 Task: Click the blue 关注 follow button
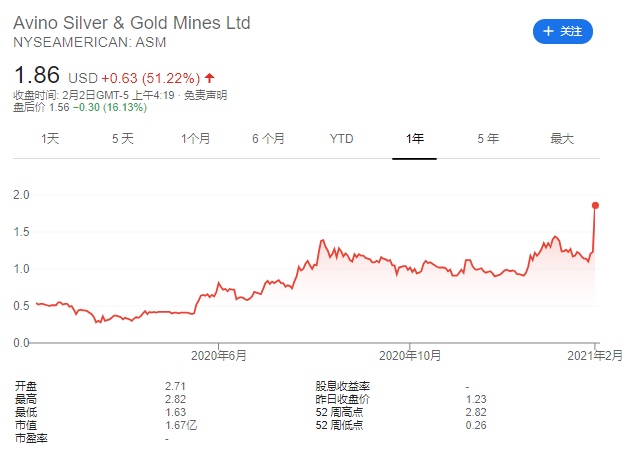pyautogui.click(x=562, y=32)
